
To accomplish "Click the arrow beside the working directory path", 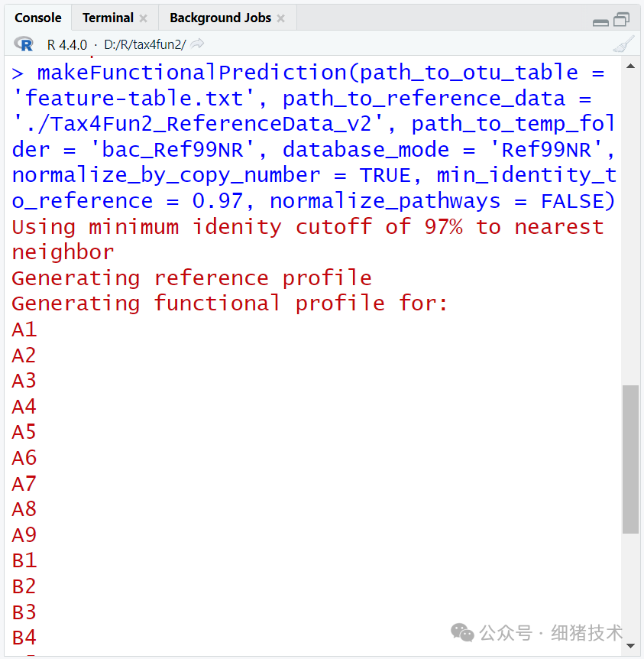I will [198, 44].
